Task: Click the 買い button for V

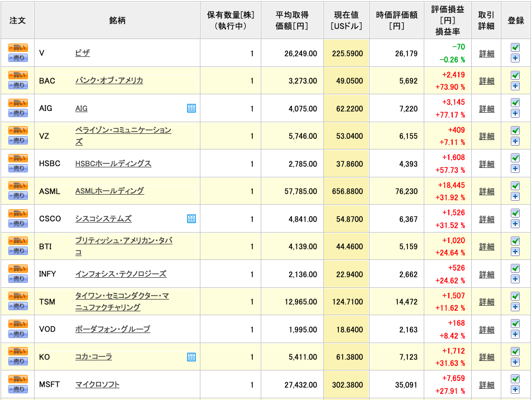Action: click(x=18, y=48)
